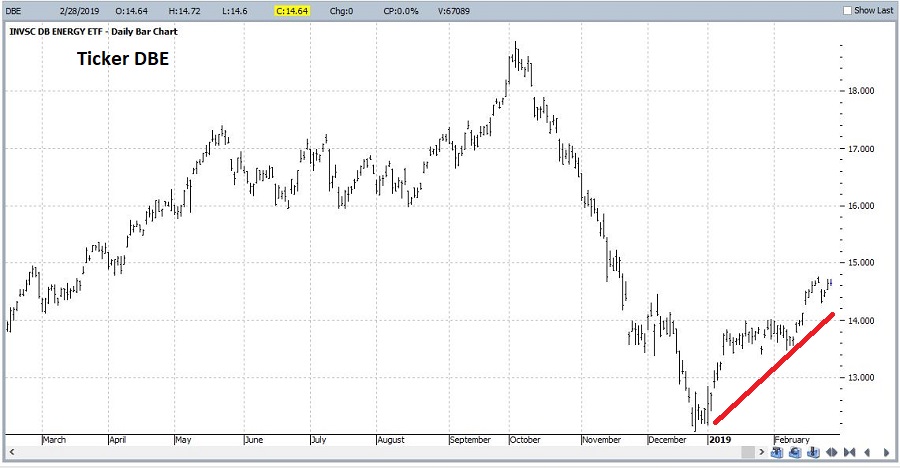The height and width of the screenshot is (468, 900).
Task: Enable the Show Last checkbox
Action: [x=847, y=10]
